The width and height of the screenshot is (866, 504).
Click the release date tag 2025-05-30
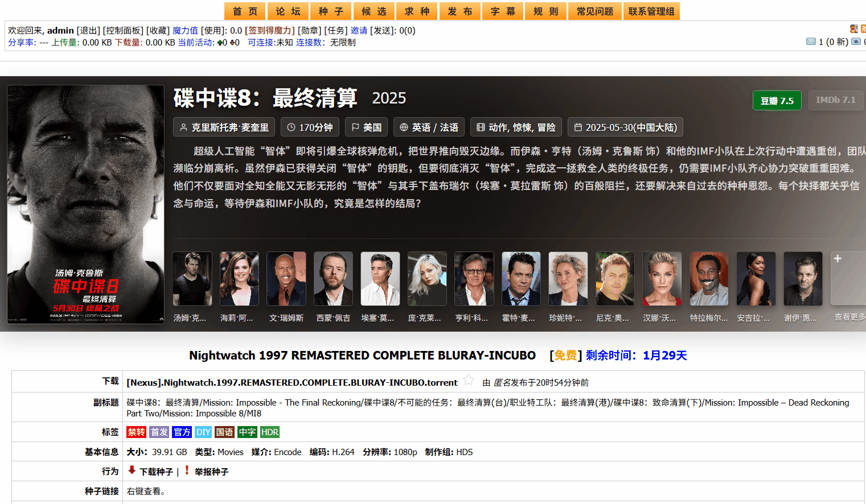(x=625, y=127)
